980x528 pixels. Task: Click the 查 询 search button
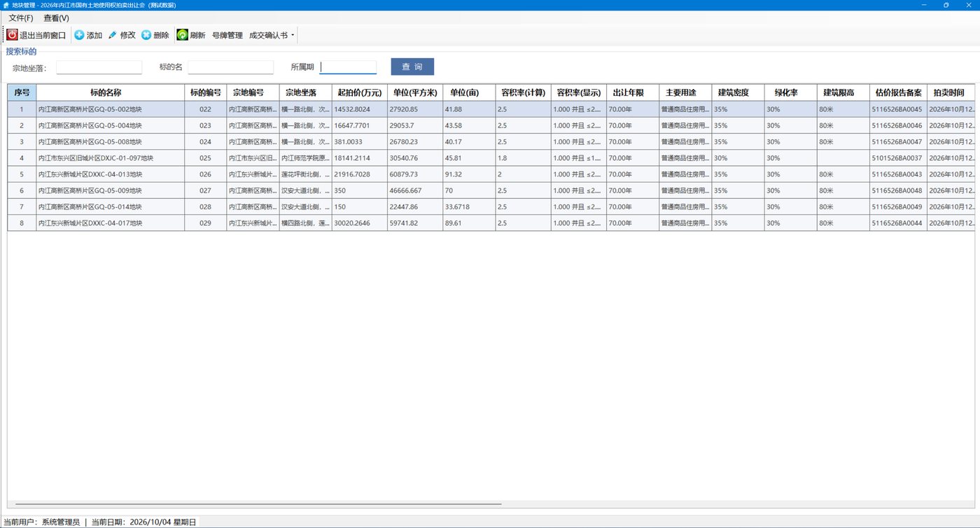[x=412, y=67]
